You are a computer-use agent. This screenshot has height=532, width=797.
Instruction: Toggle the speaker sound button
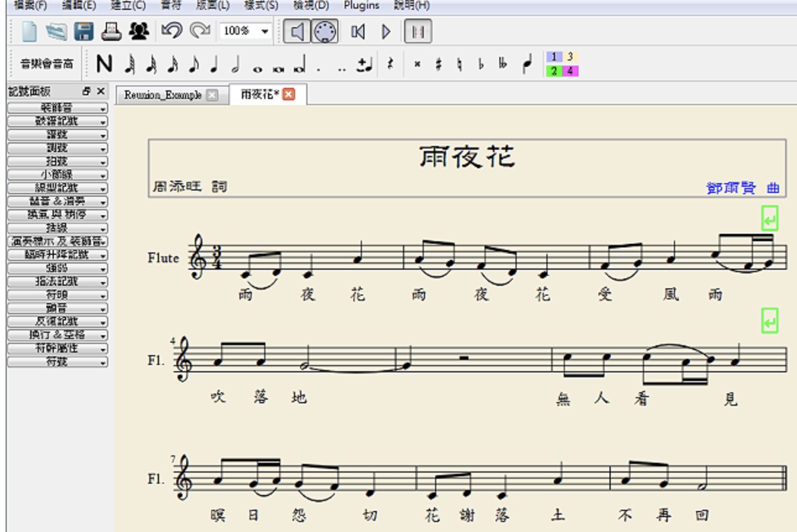click(298, 32)
